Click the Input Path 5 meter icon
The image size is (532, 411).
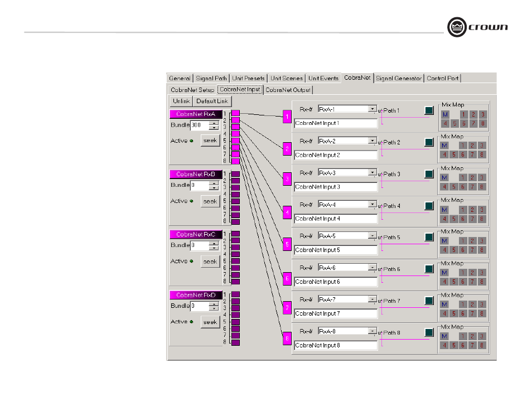[429, 237]
